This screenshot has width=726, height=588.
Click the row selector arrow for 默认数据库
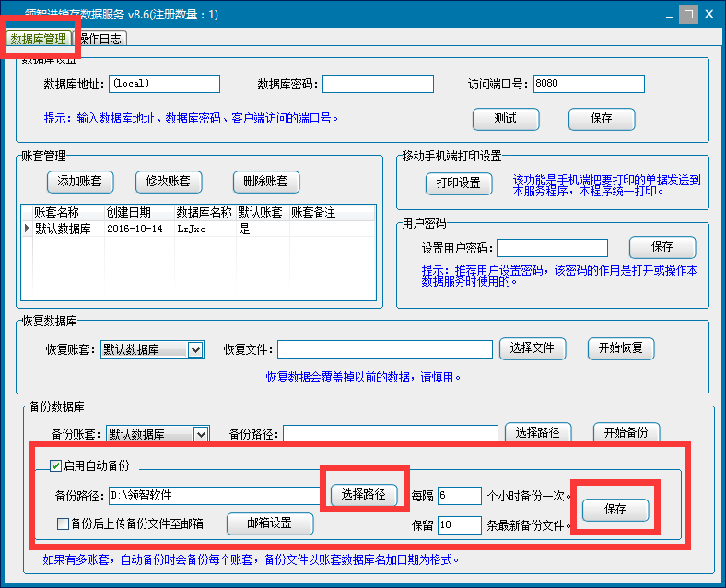[27, 229]
